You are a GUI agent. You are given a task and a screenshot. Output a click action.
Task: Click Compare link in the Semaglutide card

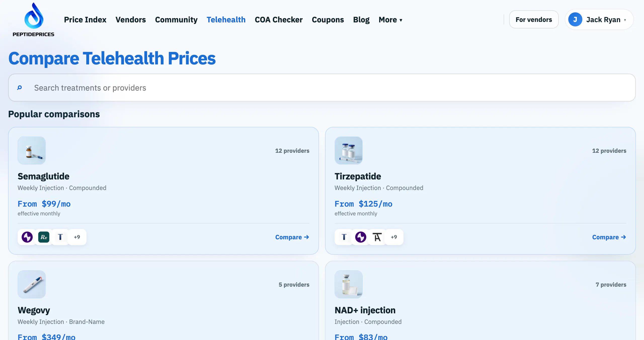pos(292,237)
